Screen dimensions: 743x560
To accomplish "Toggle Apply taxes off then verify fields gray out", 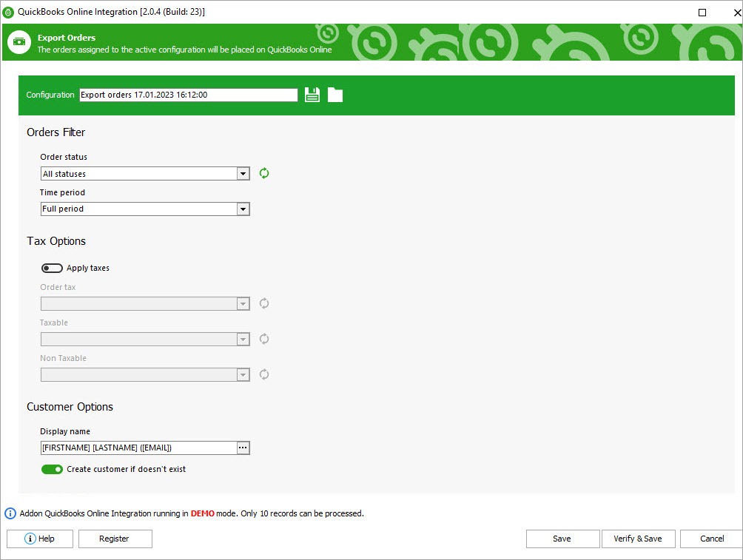I will [52, 268].
